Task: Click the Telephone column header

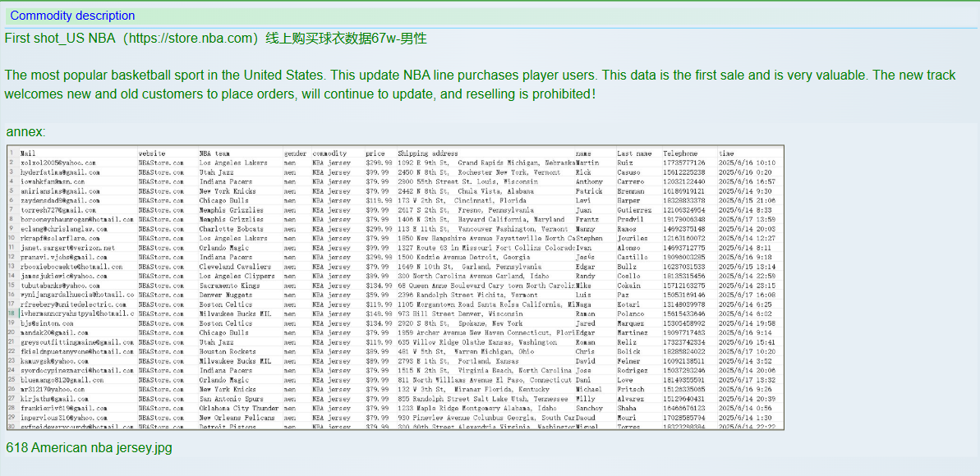Action: (680, 153)
